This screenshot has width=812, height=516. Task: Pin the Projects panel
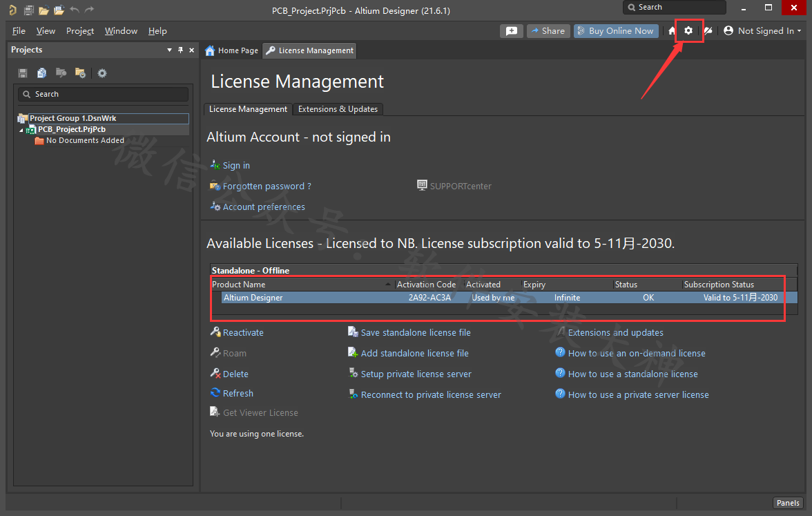coord(180,50)
